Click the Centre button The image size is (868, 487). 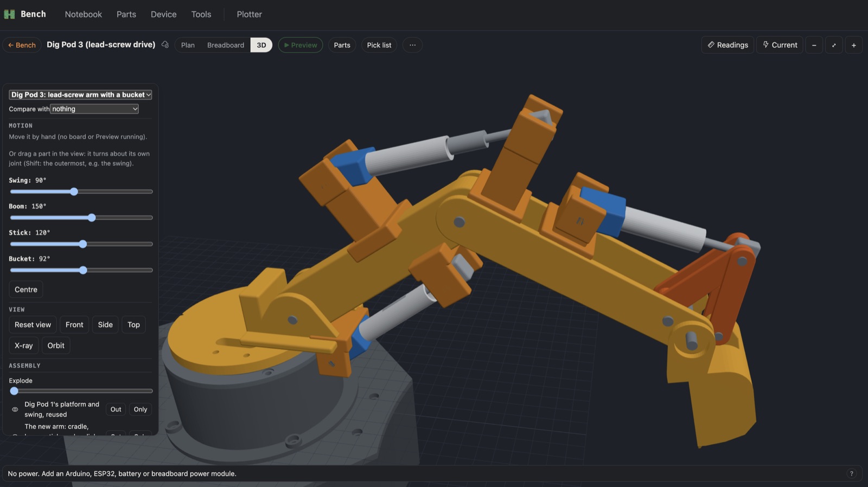(26, 290)
